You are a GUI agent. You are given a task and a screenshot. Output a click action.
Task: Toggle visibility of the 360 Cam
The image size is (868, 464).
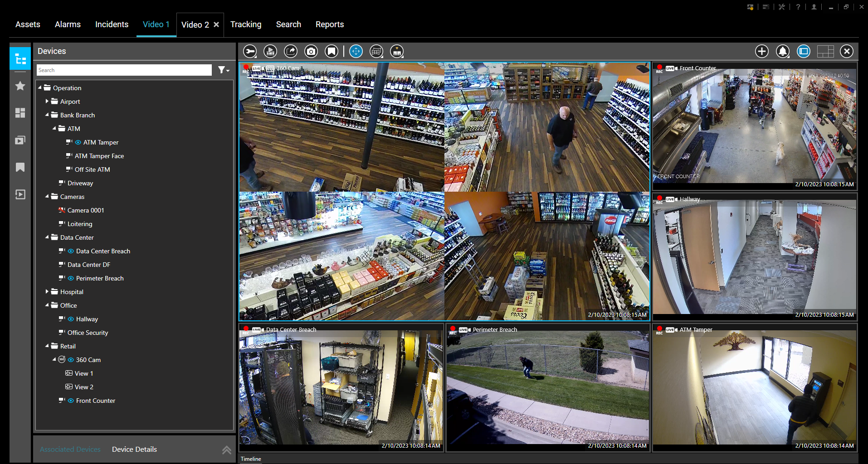[x=71, y=359]
